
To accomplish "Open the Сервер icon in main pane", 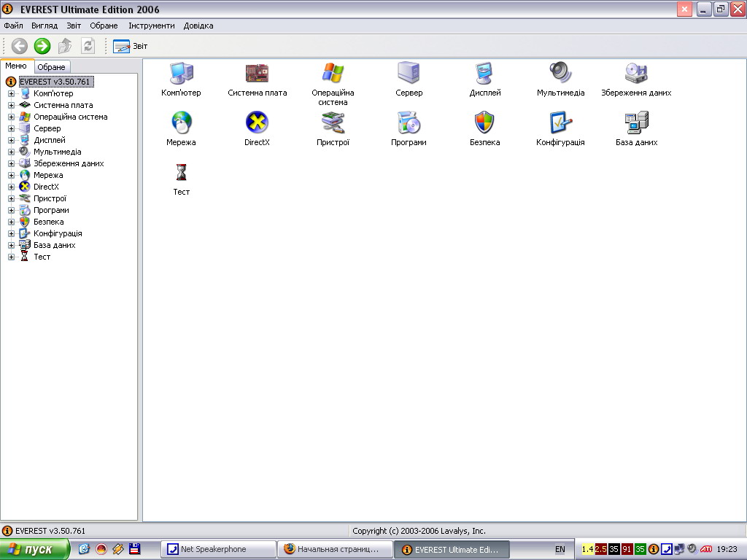I will pos(409,74).
